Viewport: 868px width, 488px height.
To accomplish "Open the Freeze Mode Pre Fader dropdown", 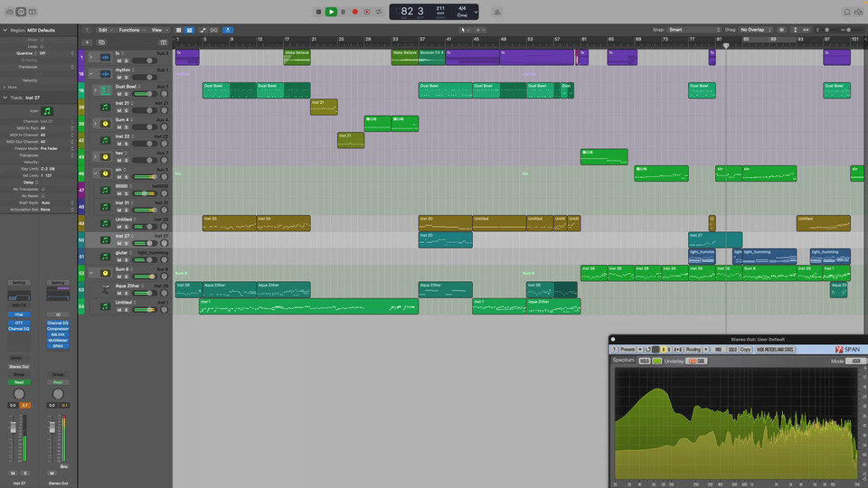I will click(x=56, y=148).
